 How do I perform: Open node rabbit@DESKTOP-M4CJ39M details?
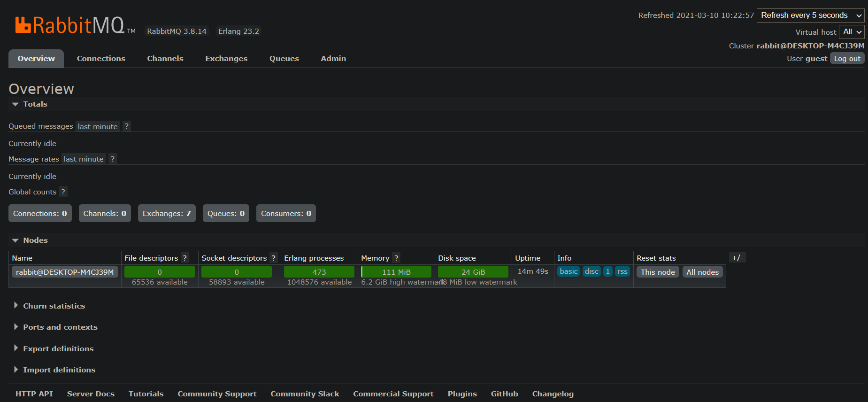[65, 272]
